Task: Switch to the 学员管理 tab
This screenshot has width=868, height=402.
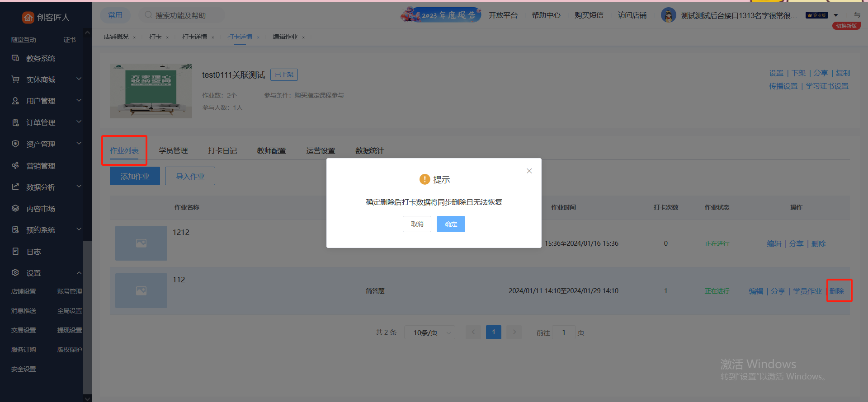Action: [x=173, y=150]
